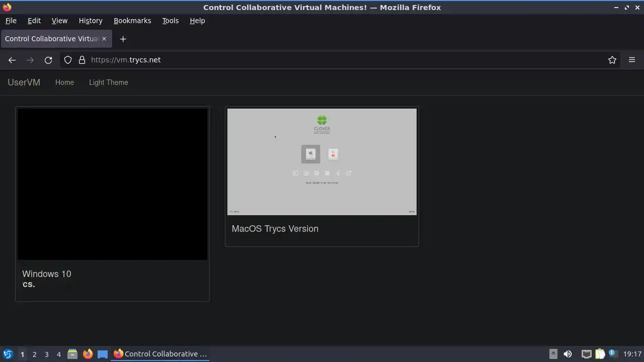Launch Firefox from the taskbar quick launch
Image resolution: width=644 pixels, height=362 pixels.
pos(88,354)
